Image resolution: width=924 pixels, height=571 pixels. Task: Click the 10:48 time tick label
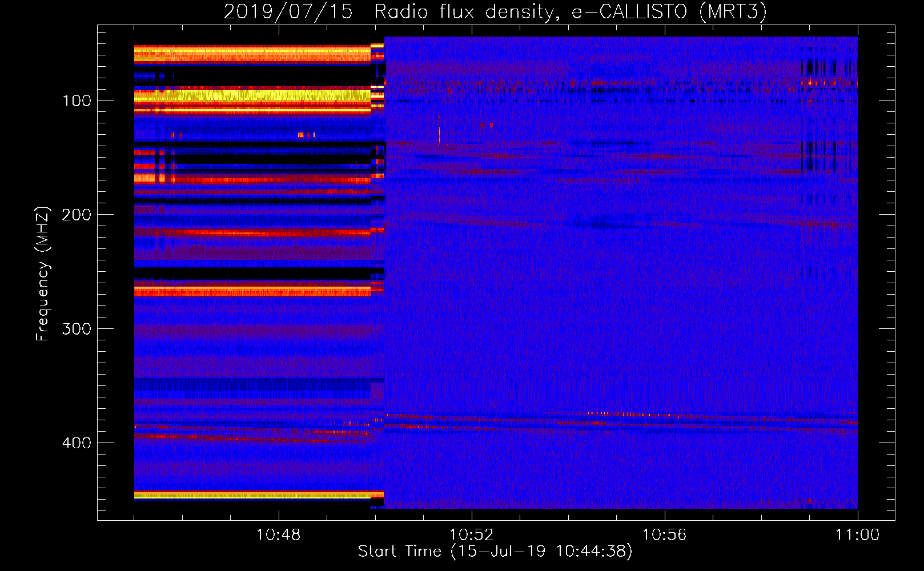coord(278,535)
